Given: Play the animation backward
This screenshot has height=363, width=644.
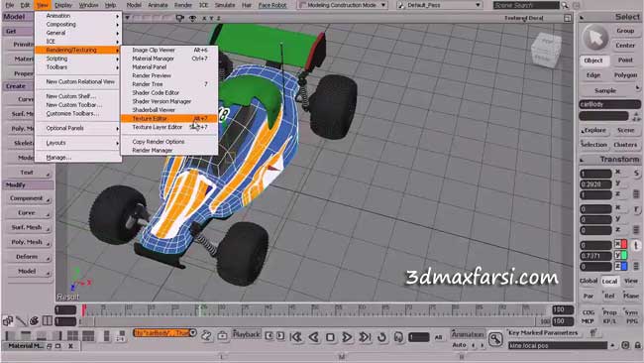Looking at the screenshot, I should pos(314,337).
